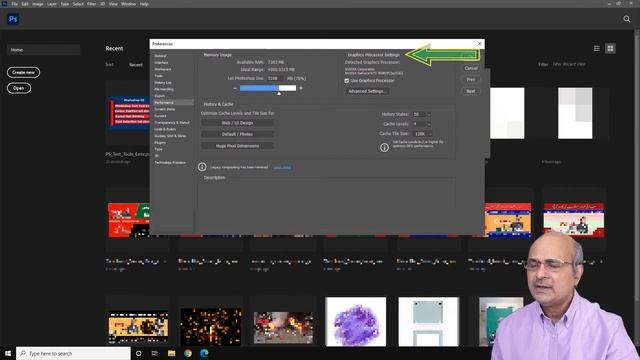Click the memory usage slider bar

[268, 88]
